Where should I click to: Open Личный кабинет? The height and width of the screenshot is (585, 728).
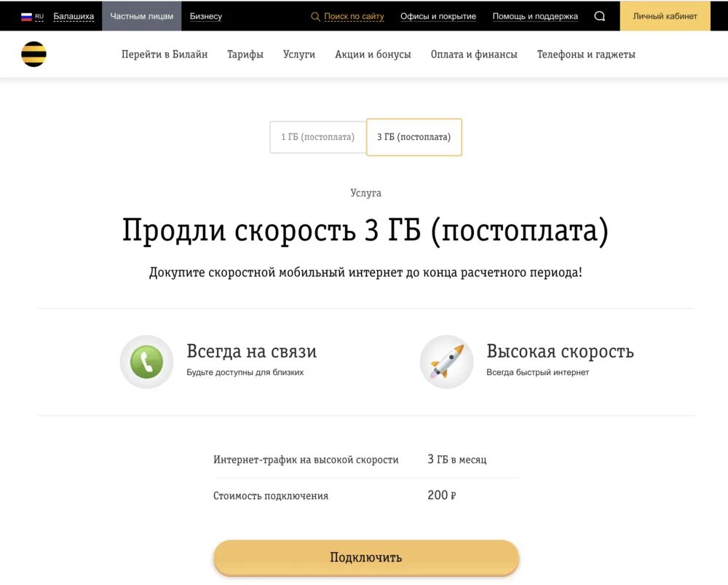click(x=665, y=16)
